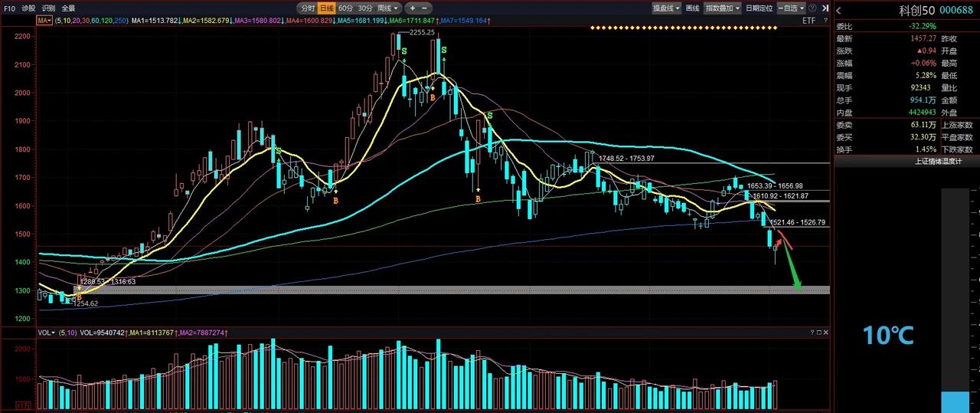Switch to the 60分 period chart
This screenshot has width=980, height=413.
pyautogui.click(x=345, y=8)
